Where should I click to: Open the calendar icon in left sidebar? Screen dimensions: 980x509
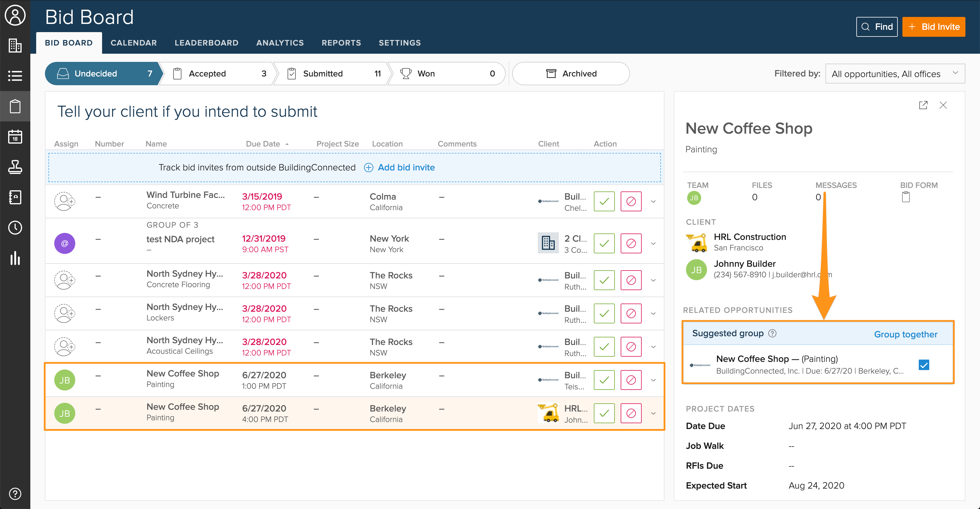pyautogui.click(x=15, y=136)
